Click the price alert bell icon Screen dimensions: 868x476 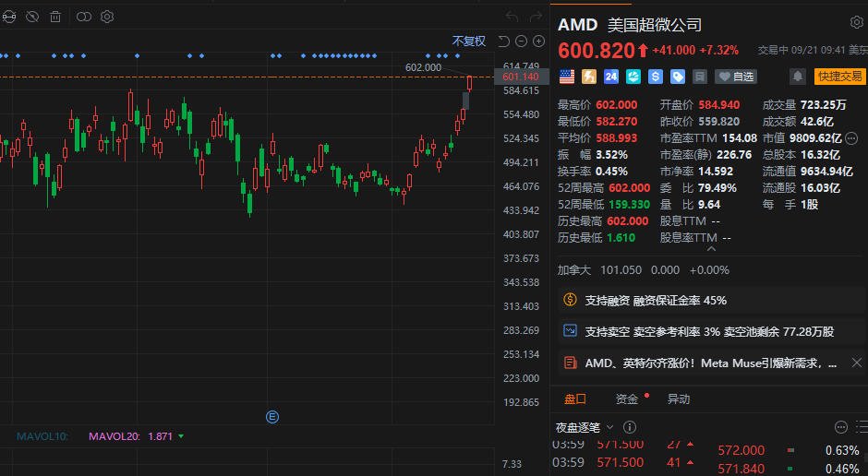click(798, 77)
